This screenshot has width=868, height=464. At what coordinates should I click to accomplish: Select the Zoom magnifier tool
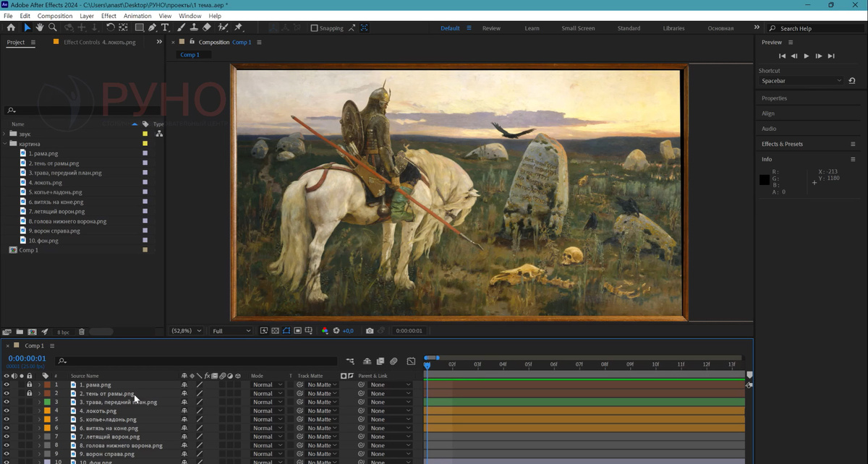click(x=53, y=27)
